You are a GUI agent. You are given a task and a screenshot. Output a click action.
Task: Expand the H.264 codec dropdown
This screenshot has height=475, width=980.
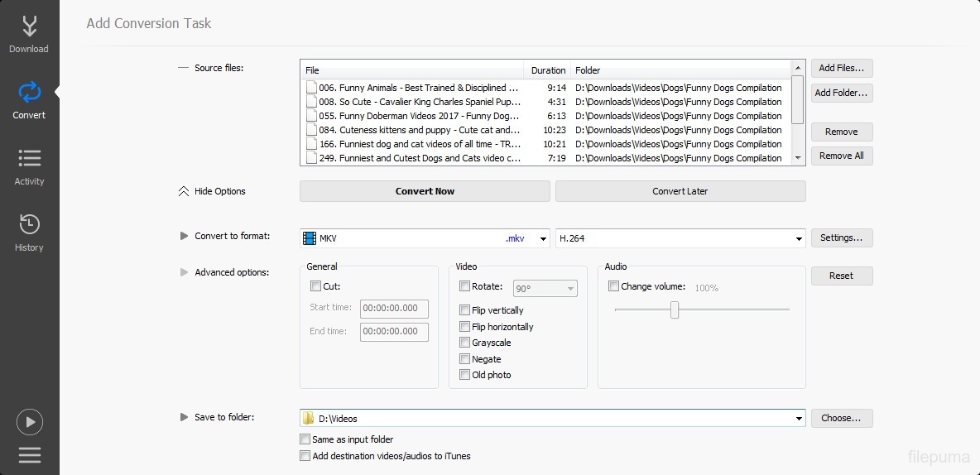click(799, 239)
